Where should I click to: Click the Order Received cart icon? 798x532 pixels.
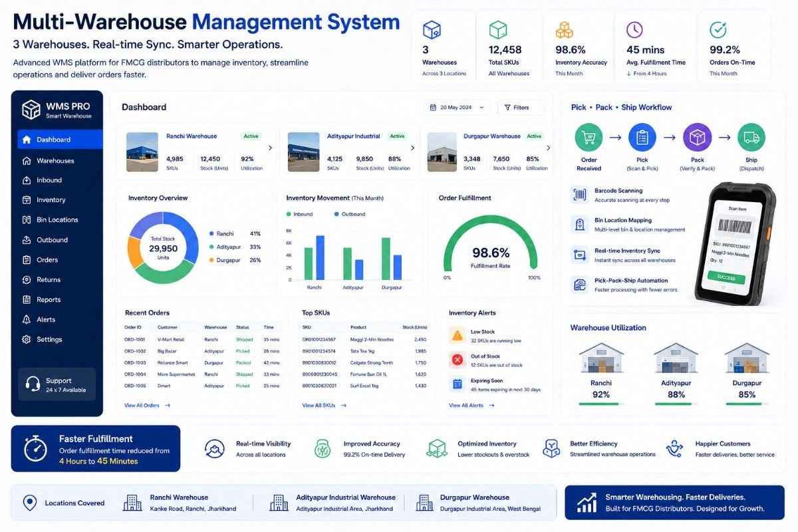coord(589,138)
